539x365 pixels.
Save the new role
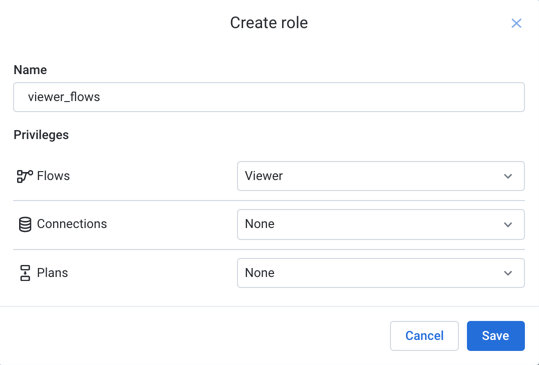click(495, 336)
